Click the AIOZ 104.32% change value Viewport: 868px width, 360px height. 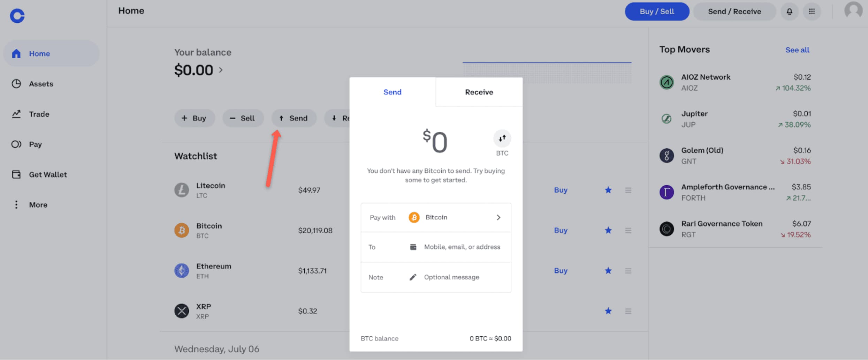coord(793,88)
